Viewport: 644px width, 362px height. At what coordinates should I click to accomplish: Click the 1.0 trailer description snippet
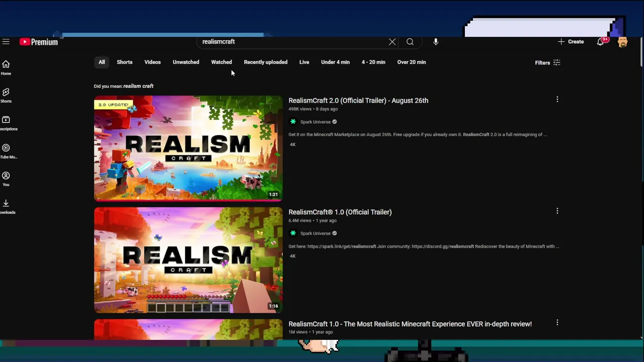point(424,246)
